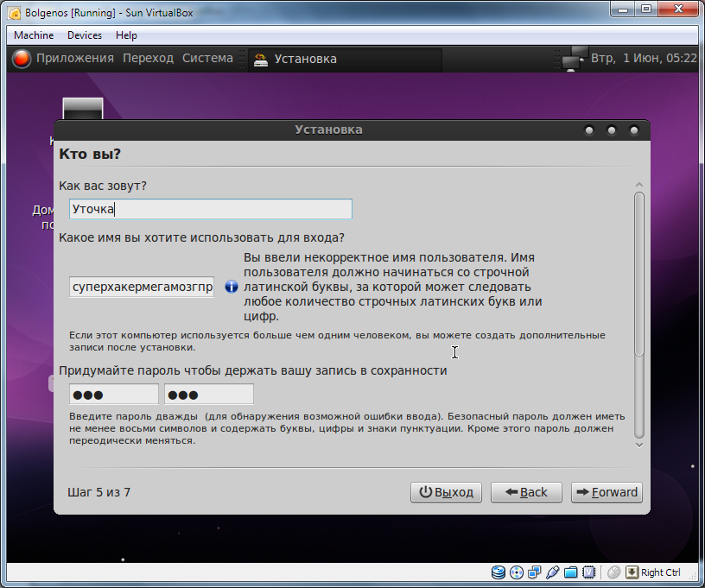This screenshot has width=705, height=588.
Task: Click the 'Как вас зовут?' label
Action: pyautogui.click(x=103, y=186)
